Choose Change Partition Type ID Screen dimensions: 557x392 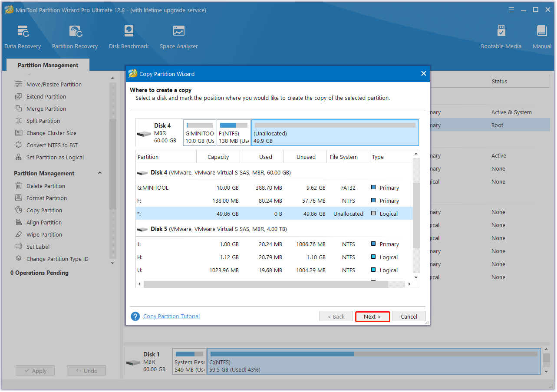[57, 259]
